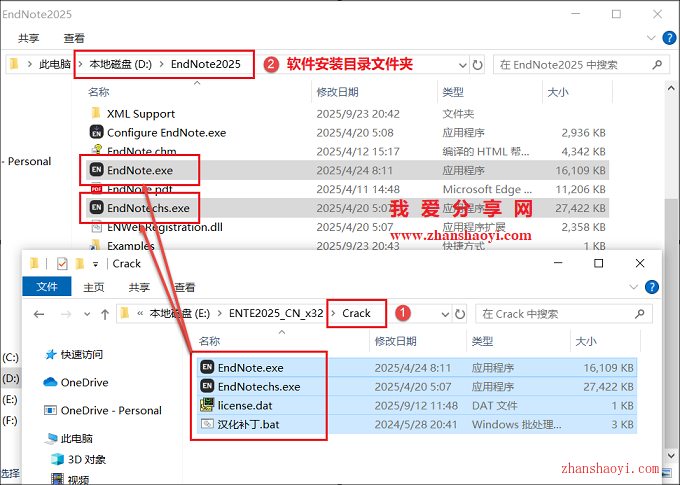Open 3D 对象 in navigation pane
The image size is (680, 485).
[x=78, y=459]
